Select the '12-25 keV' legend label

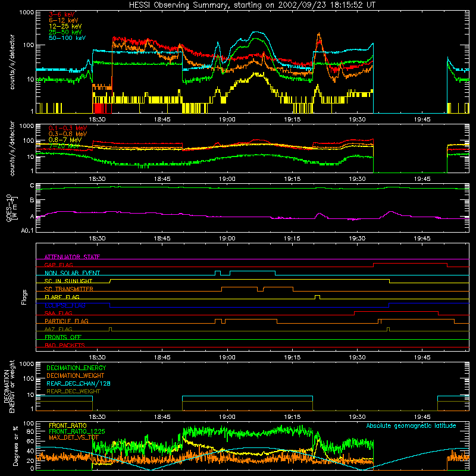pyautogui.click(x=65, y=26)
